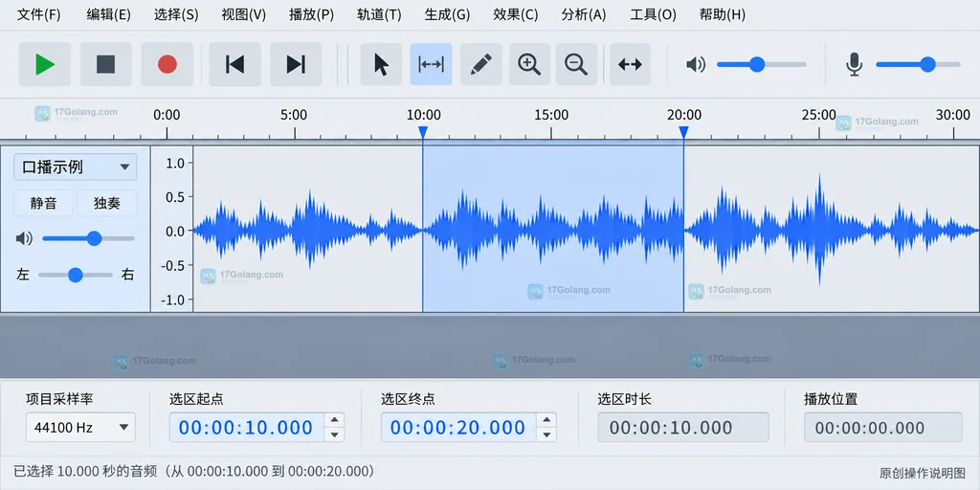Click the 右 pan label
This screenshot has height=490, width=980.
pos(128,275)
